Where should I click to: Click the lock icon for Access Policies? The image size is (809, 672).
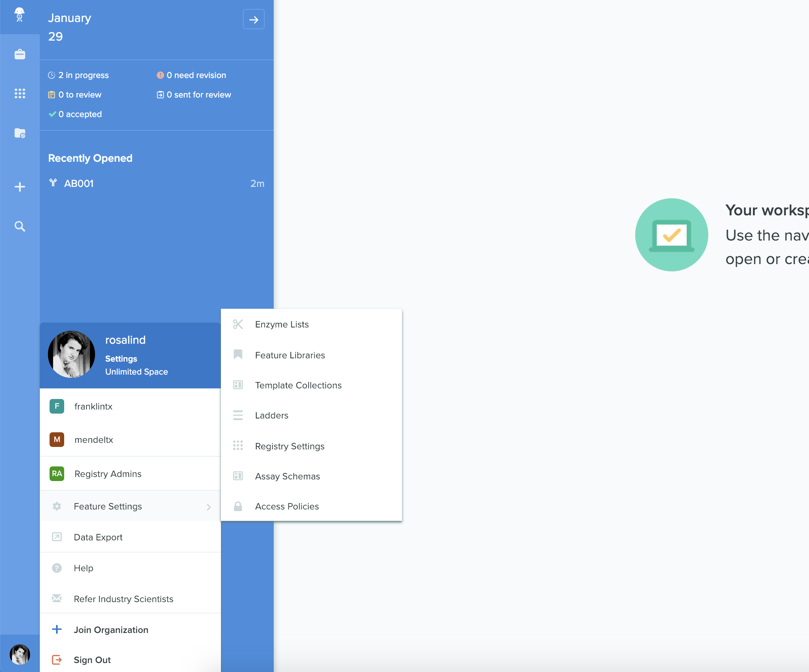238,506
